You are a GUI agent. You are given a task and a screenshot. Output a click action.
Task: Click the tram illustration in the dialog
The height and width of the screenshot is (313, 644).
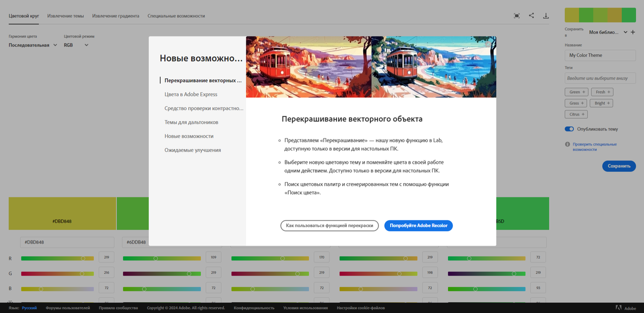pyautogui.click(x=371, y=67)
